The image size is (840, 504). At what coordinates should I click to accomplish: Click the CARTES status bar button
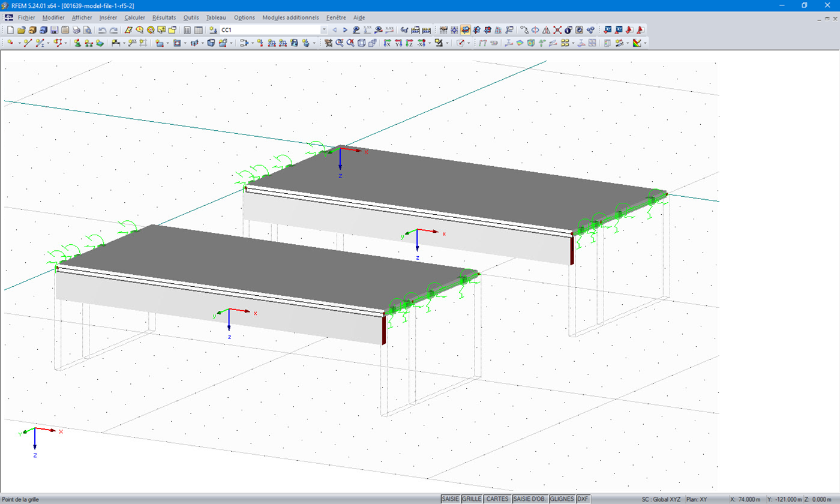(x=497, y=499)
